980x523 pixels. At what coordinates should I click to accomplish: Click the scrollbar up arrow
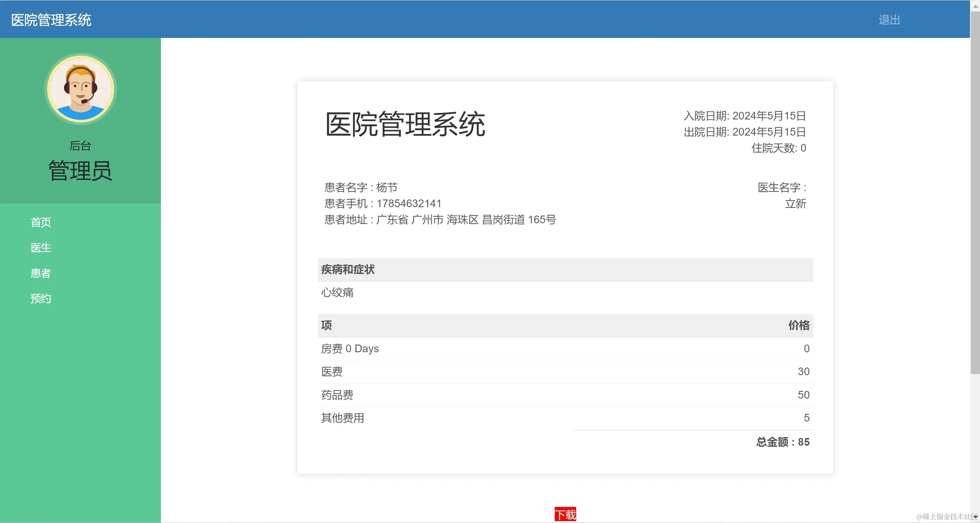pos(975,6)
